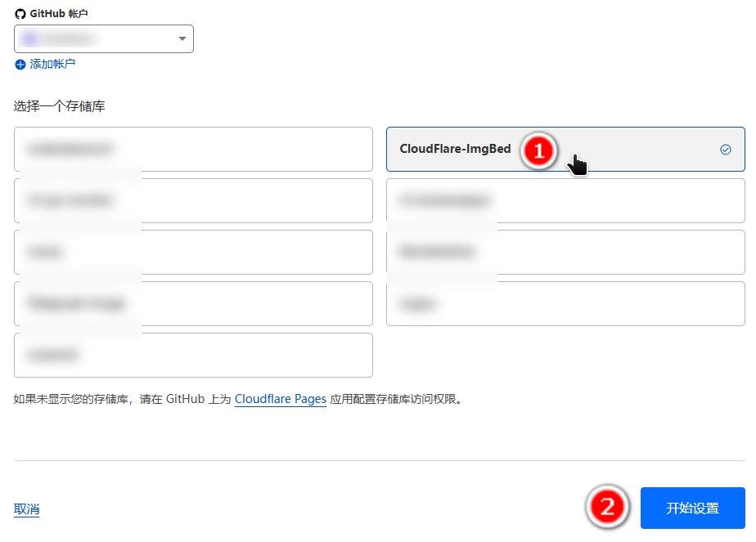Viewport: 756px width, 542px height.
Task: Select the third repository in the right column
Action: 565,252
